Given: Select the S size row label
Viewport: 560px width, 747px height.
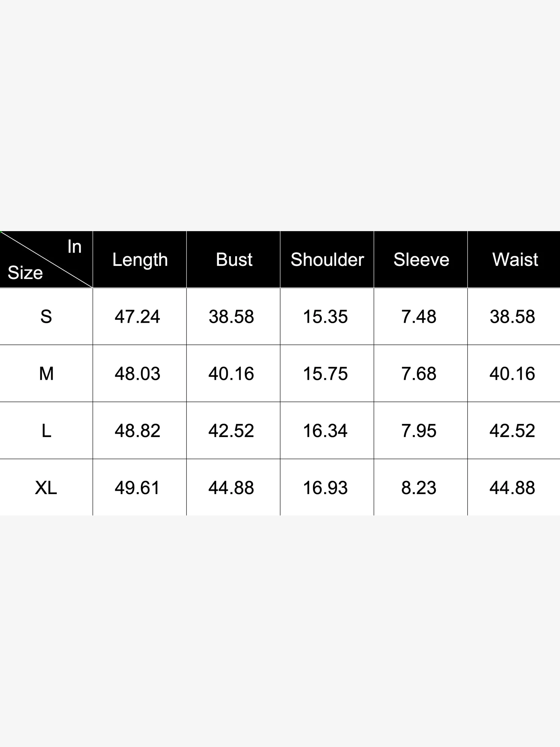Looking at the screenshot, I should (46, 317).
